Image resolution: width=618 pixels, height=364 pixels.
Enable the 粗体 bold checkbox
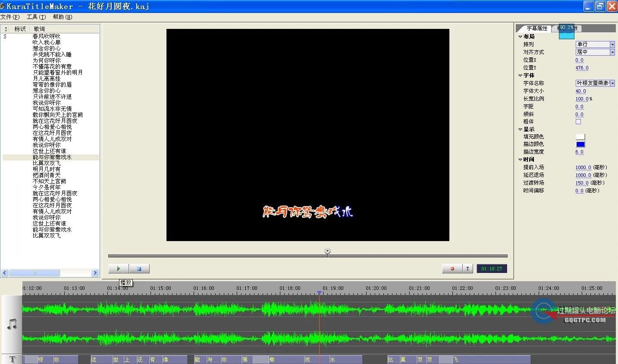tap(579, 121)
